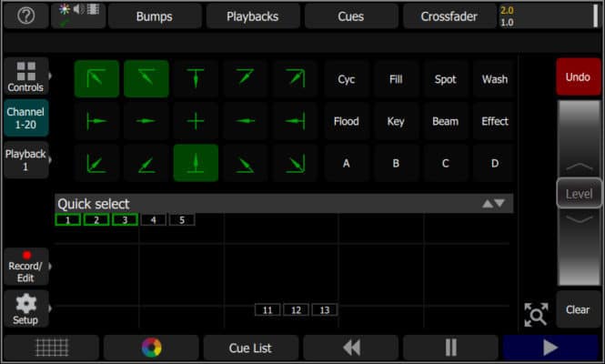
Task: Expand the Controls side panel
Action: tap(25, 78)
